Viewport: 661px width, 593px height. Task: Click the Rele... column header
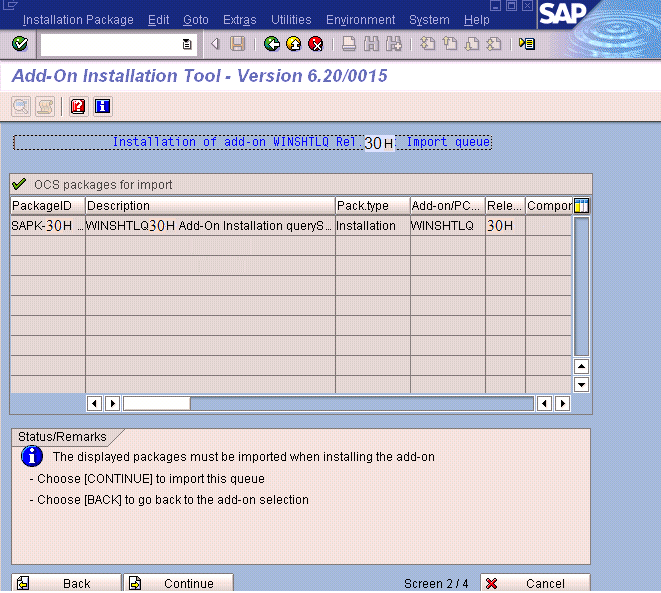(x=505, y=206)
